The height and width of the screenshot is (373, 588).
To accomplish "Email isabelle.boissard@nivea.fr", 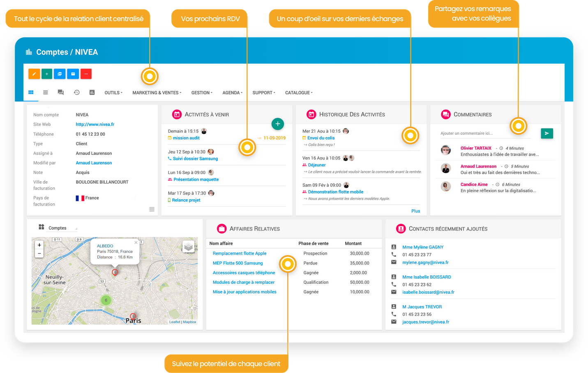I will 428,292.
